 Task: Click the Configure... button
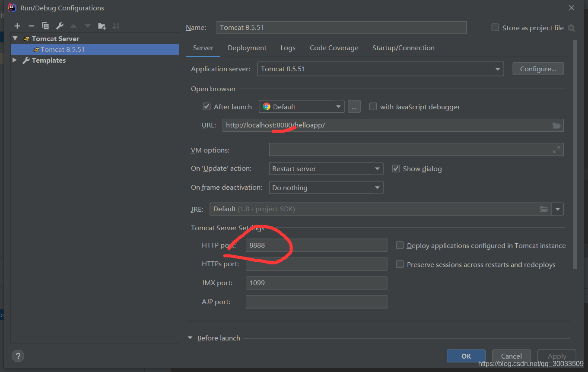tap(538, 69)
